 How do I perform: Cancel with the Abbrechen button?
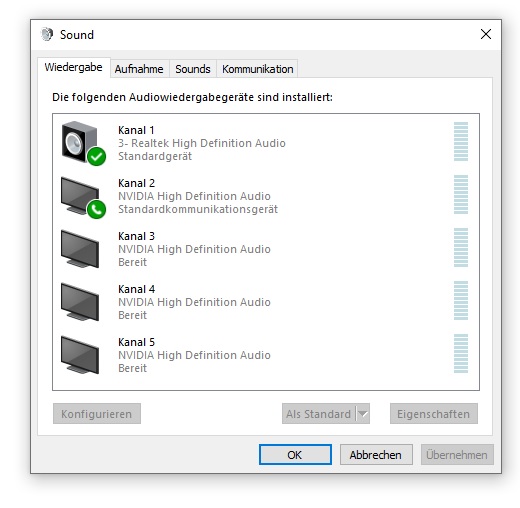click(x=376, y=454)
